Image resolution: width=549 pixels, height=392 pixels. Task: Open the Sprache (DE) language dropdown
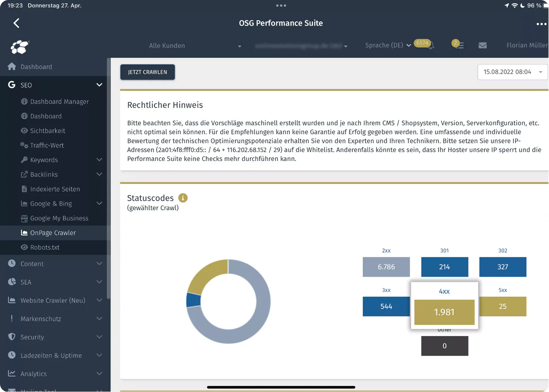coord(388,45)
